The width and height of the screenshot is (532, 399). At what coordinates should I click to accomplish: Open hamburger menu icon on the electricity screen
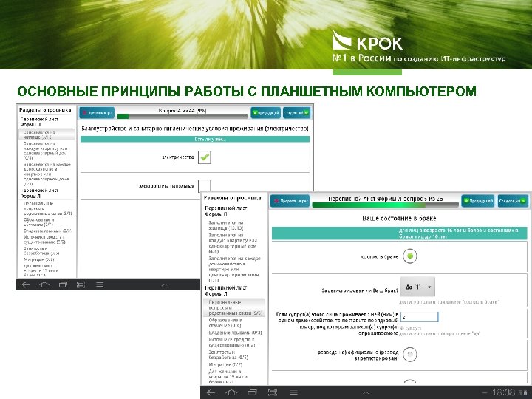coord(100,284)
